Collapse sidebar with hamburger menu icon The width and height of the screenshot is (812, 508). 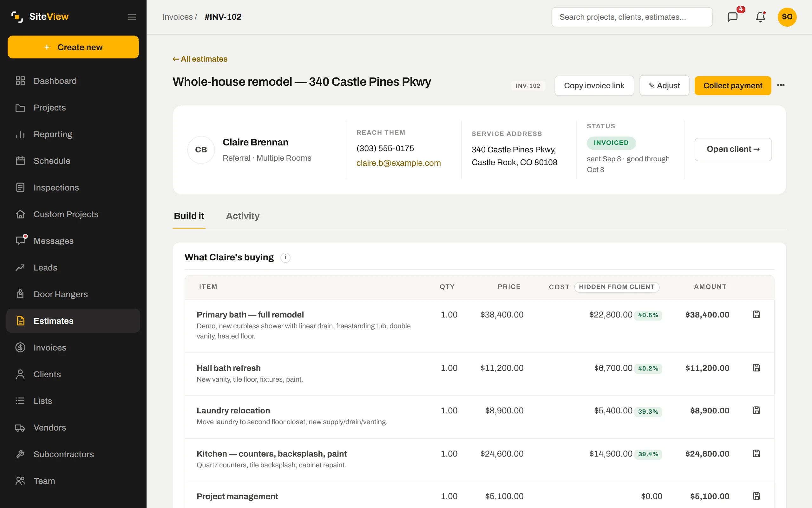[132, 17]
